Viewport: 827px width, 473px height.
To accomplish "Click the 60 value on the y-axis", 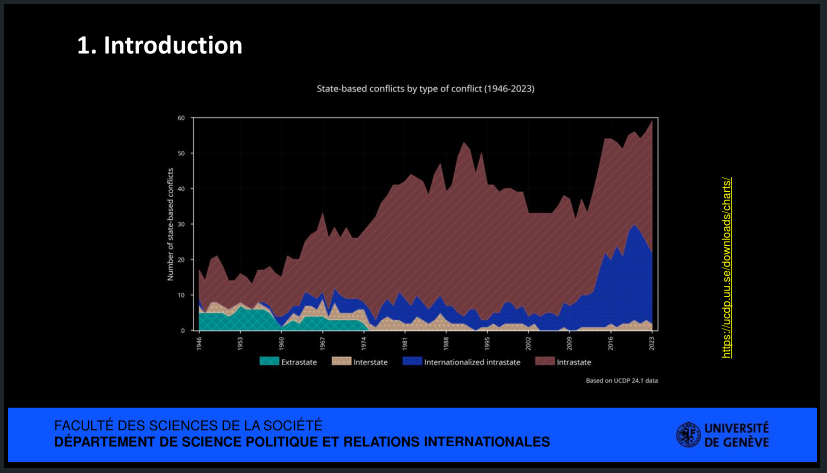I will [x=182, y=118].
